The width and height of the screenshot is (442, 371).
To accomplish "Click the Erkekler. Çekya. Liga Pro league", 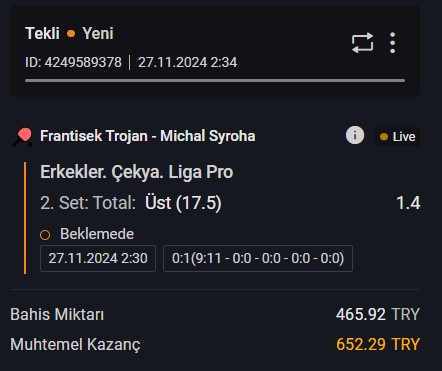I will [x=137, y=172].
